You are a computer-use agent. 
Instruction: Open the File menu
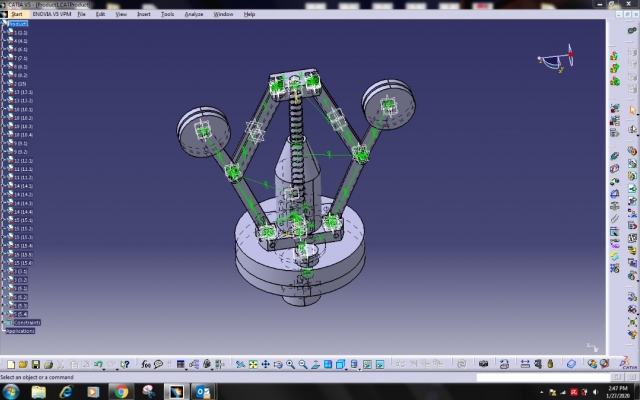pos(82,14)
